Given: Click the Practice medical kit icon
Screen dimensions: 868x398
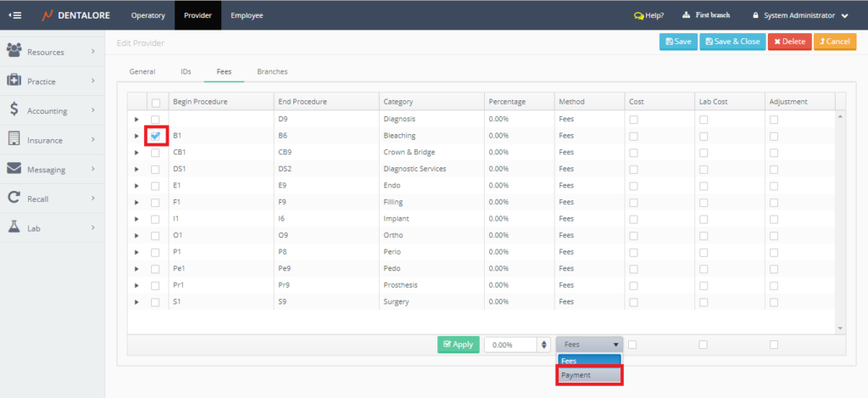Looking at the screenshot, I should pyautogui.click(x=14, y=81).
